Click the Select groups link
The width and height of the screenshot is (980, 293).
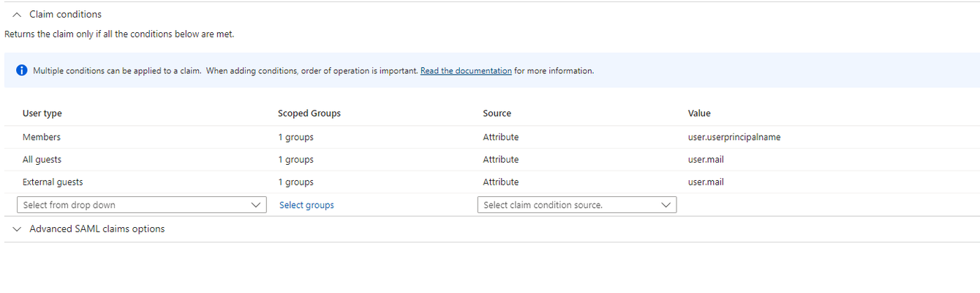[x=306, y=205]
